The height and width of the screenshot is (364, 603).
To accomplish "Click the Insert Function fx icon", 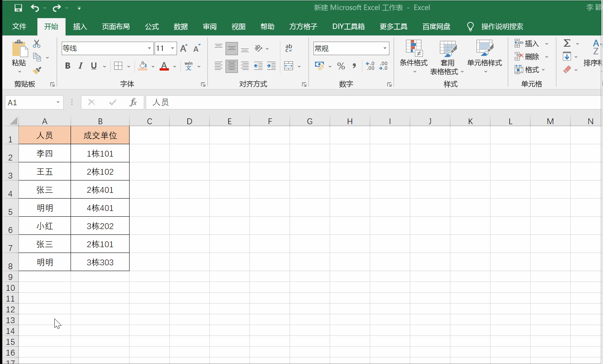I will [x=133, y=102].
